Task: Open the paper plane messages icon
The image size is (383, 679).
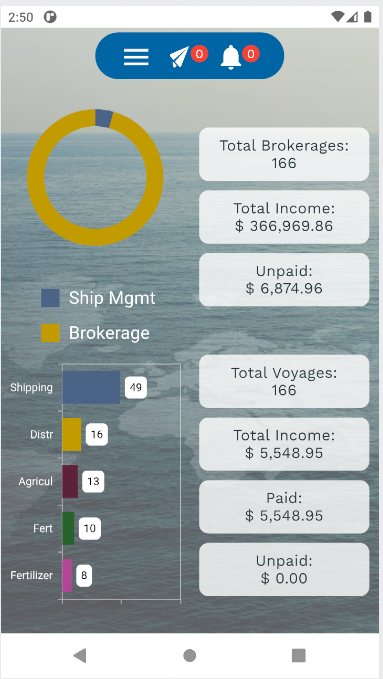Action: click(179, 57)
